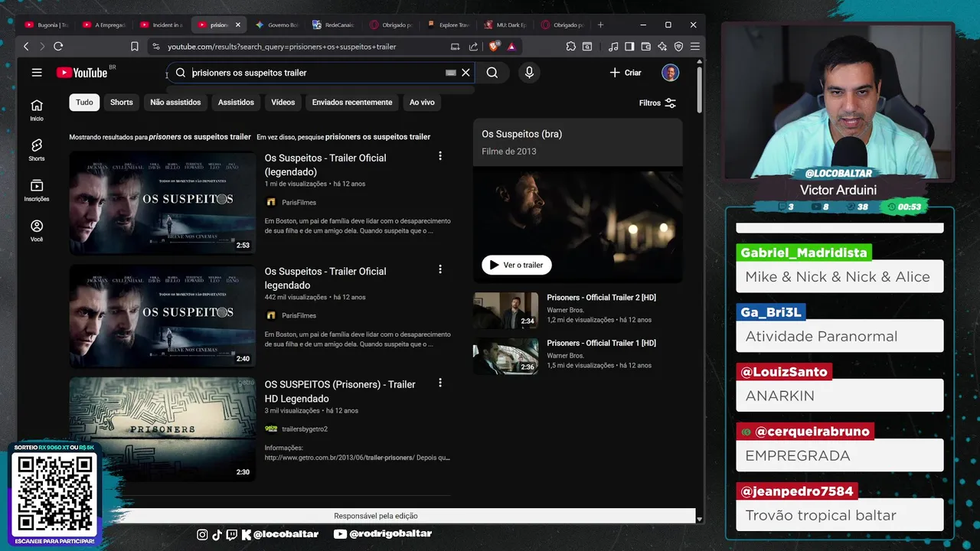Screen dimensions: 980x551
Task: Switch to the Incident in a browser tab
Action: pos(160,24)
